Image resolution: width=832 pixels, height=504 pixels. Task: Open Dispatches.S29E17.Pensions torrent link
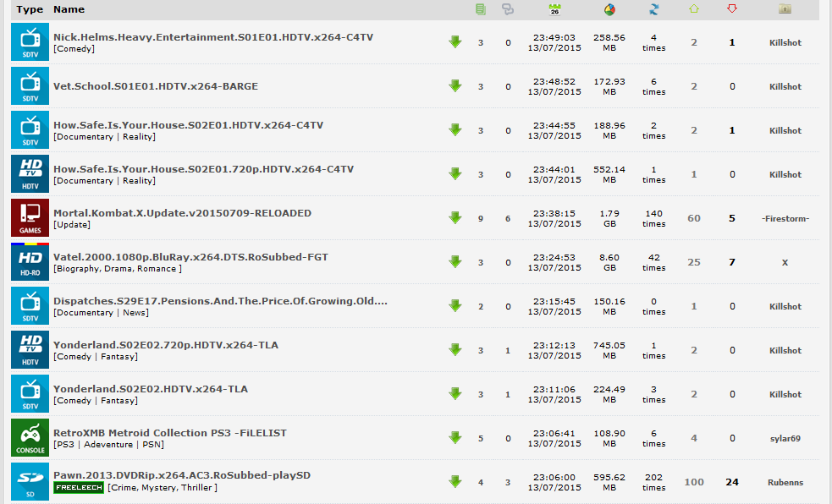pos(220,301)
